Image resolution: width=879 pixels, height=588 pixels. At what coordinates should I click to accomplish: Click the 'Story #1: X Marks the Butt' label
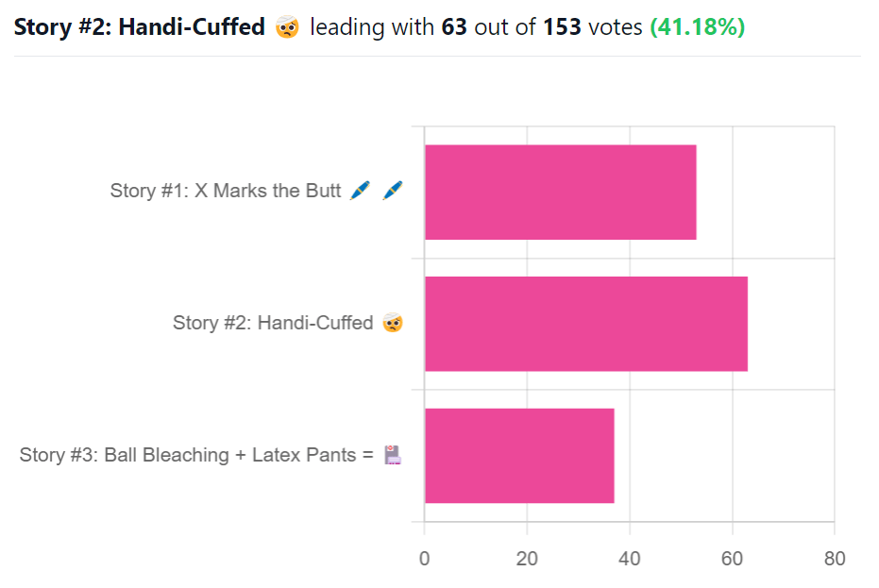(x=226, y=191)
